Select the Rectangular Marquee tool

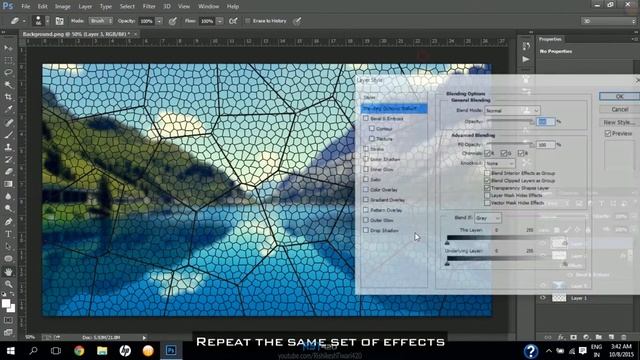click(x=8, y=60)
